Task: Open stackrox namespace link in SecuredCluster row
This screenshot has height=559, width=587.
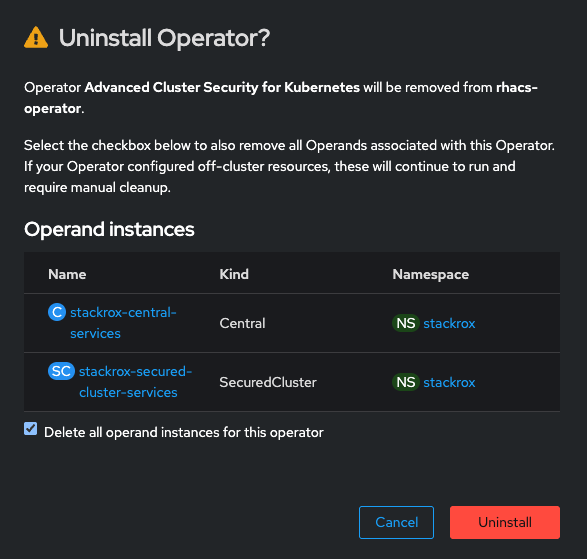Action: [x=449, y=383]
